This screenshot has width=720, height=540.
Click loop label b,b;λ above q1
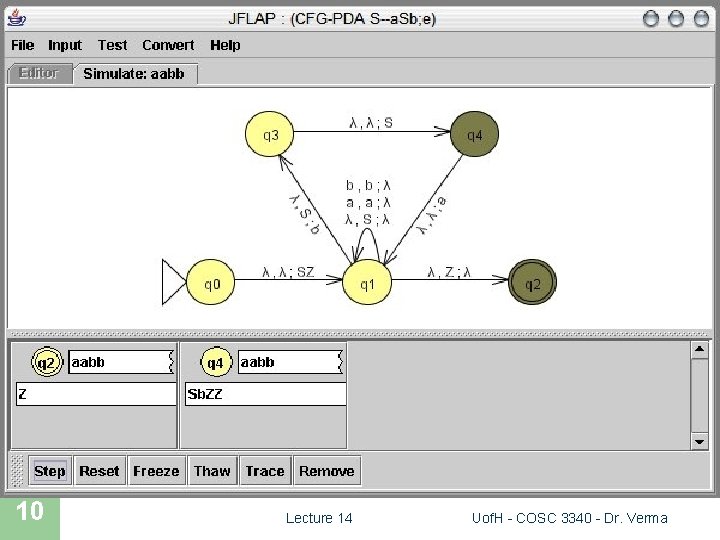click(368, 185)
